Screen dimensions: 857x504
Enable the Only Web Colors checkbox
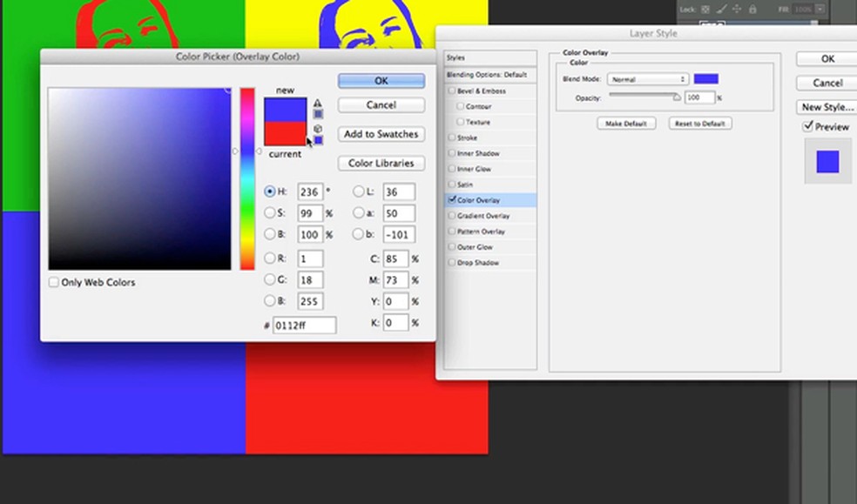click(54, 282)
